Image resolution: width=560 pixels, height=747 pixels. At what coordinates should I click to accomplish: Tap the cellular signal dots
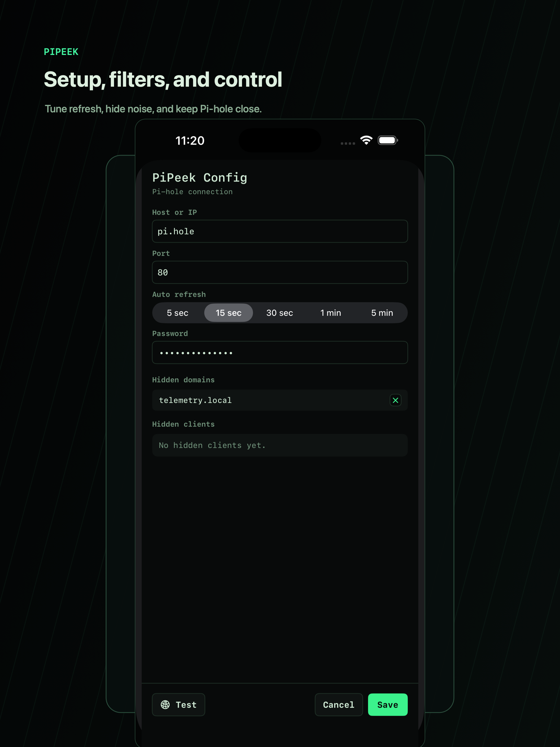[348, 144]
